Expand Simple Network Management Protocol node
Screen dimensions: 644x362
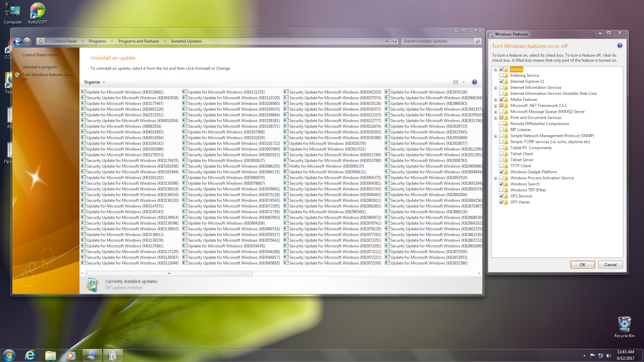pyautogui.click(x=495, y=136)
